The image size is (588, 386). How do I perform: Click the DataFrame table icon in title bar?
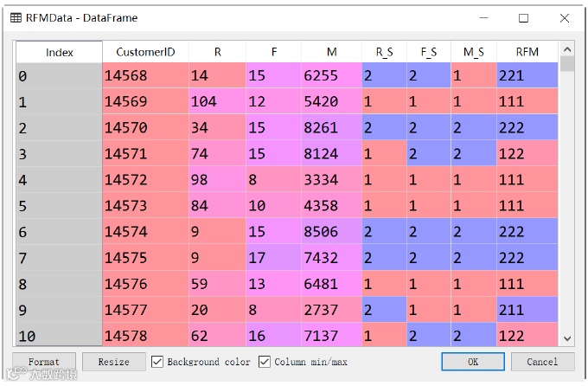(x=16, y=17)
